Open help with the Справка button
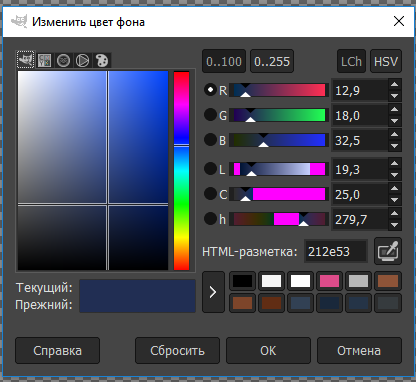Screen dimensions: 416x382 click(x=57, y=351)
